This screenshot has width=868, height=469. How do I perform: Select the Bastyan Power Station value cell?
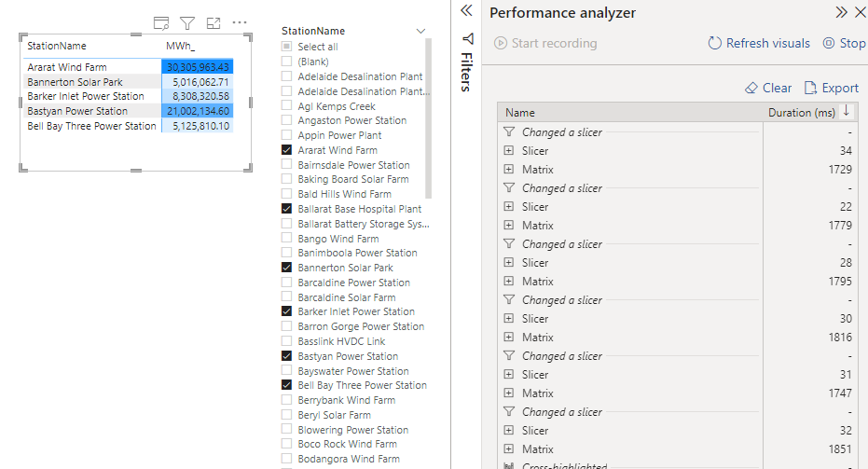(x=197, y=111)
